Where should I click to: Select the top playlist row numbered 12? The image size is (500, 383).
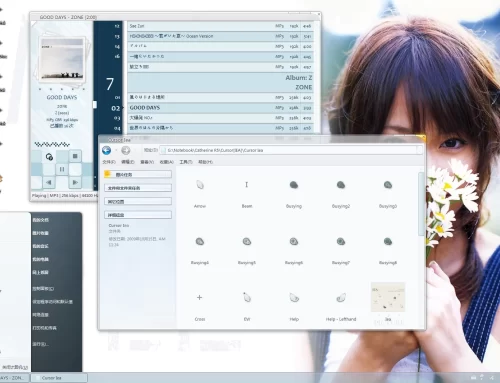(220, 26)
